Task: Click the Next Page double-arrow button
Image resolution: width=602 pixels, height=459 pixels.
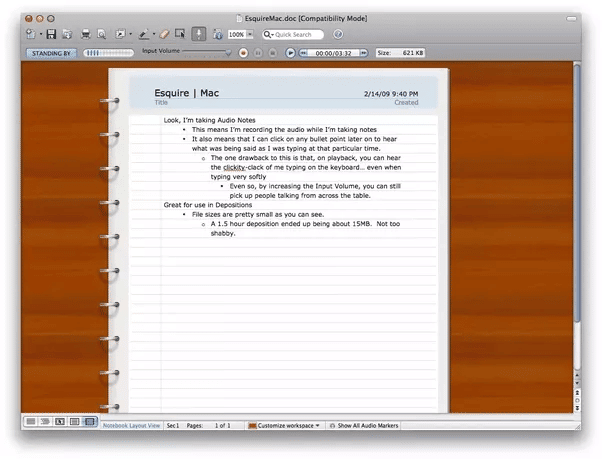Action: coord(577,408)
